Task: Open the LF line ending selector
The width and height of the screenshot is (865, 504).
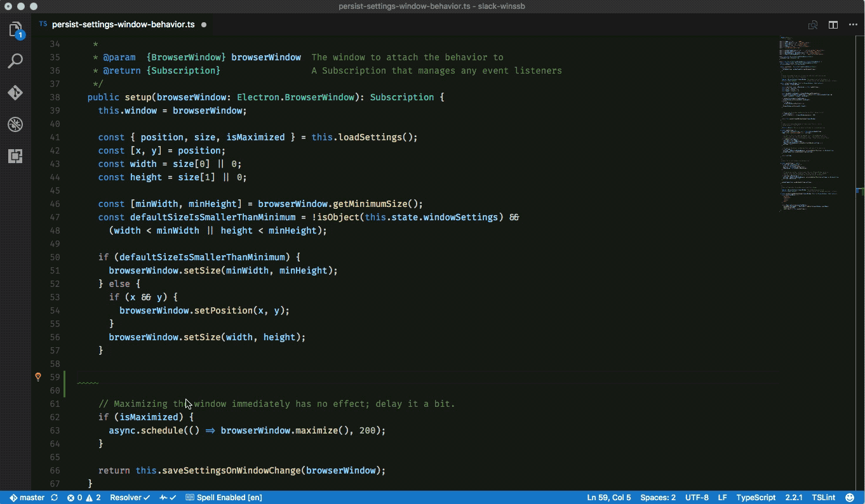Action: 723,498
